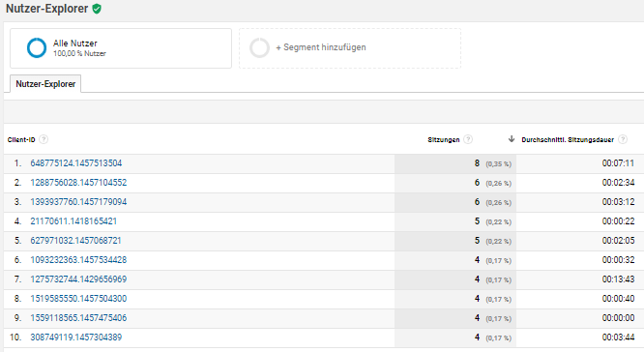Click session duration 00:03:44

[618, 337]
